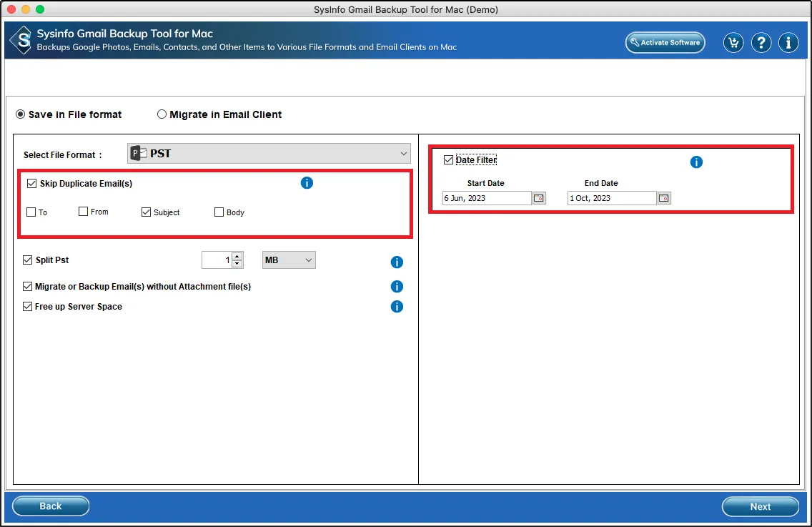The width and height of the screenshot is (812, 527).
Task: Disable the Date Filter checkbox
Action: (x=448, y=160)
